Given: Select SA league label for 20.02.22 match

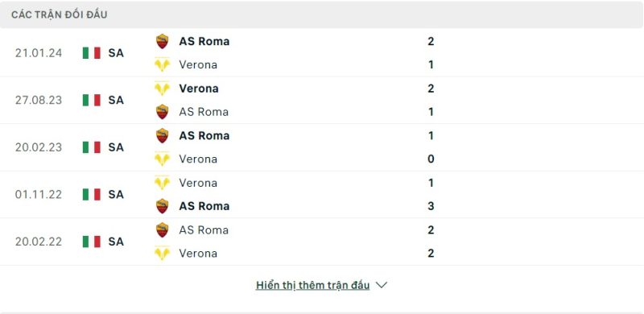Looking at the screenshot, I should pyautogui.click(x=116, y=242).
